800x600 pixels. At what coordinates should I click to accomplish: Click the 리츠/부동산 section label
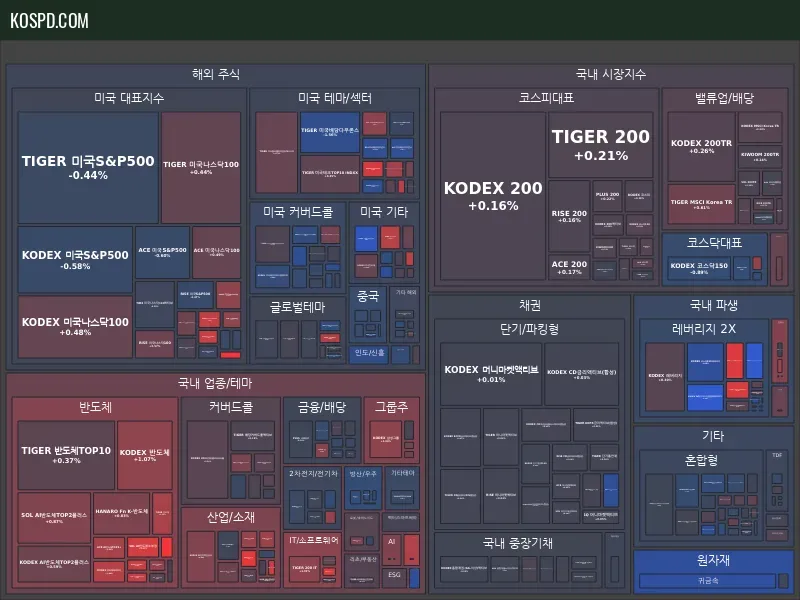pos(363,559)
